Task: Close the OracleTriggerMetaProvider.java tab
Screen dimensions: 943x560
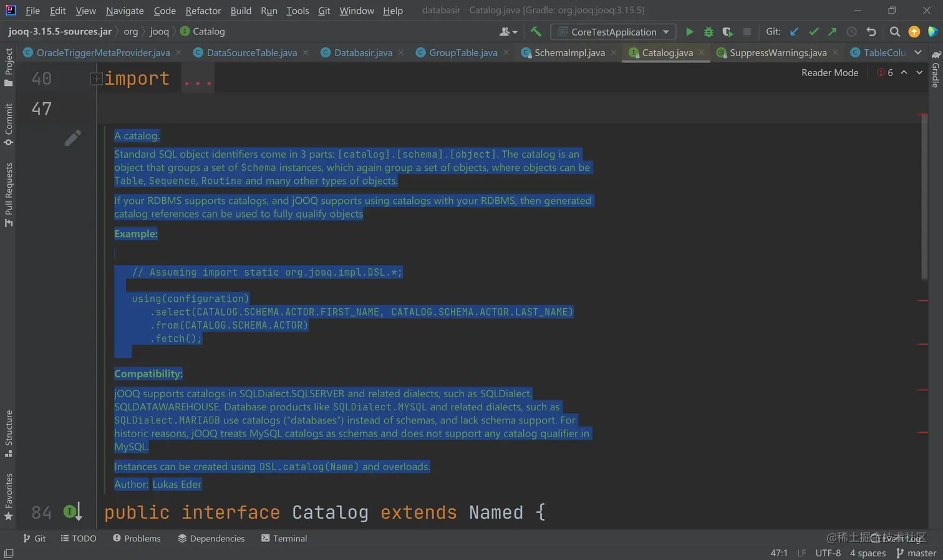Action: (x=178, y=53)
